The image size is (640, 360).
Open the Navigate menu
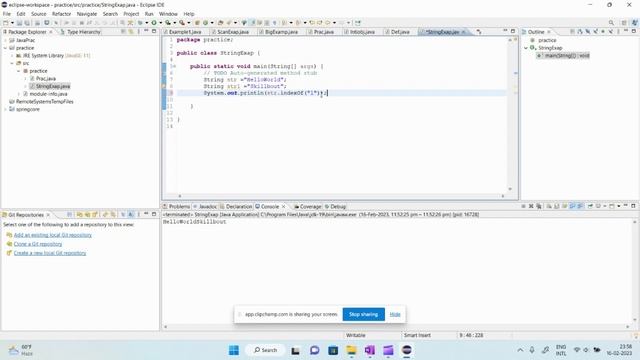(x=87, y=14)
